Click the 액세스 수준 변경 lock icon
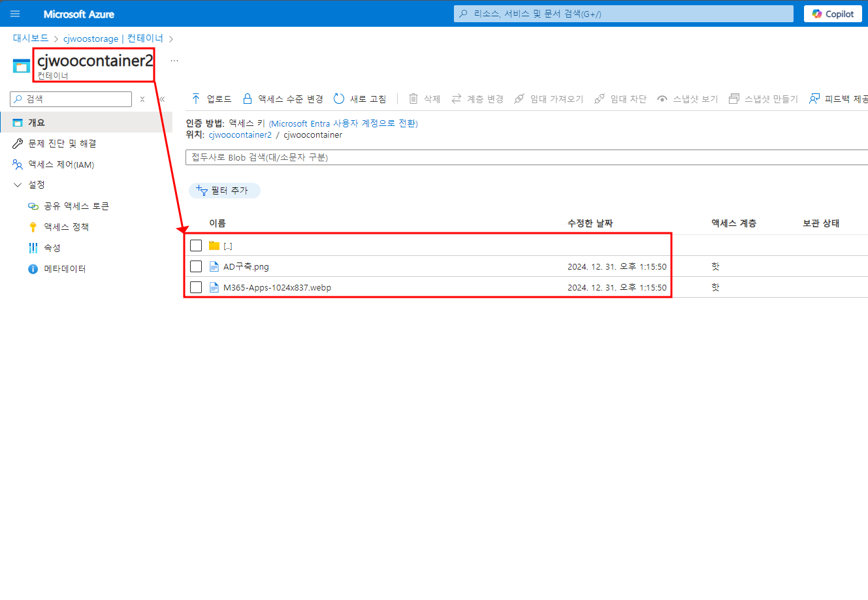 [248, 99]
